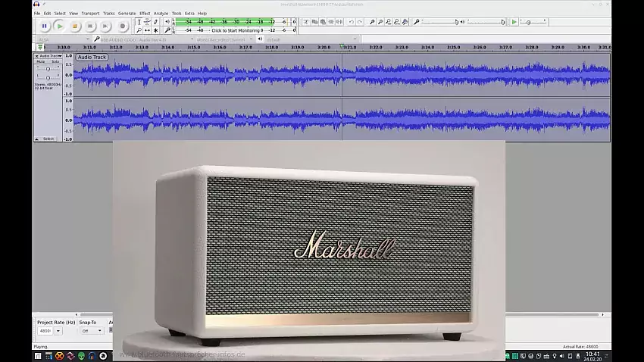Open the Help menu
Image resolution: width=644 pixels, height=362 pixels.
tap(202, 13)
